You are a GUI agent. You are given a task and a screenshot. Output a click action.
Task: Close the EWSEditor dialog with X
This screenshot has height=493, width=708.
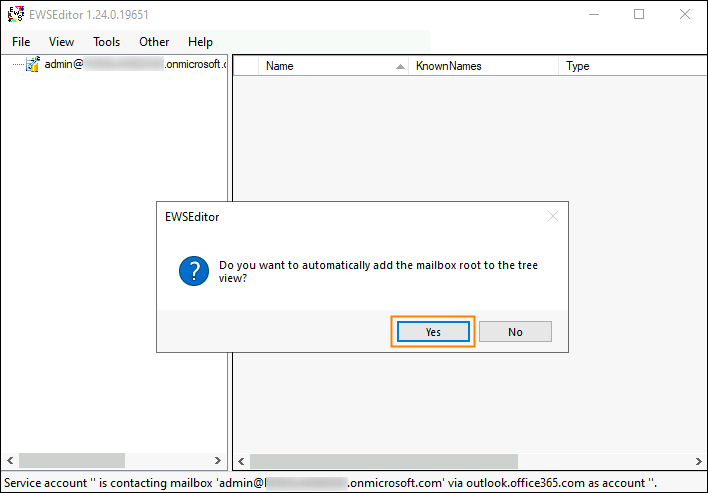pyautogui.click(x=553, y=216)
